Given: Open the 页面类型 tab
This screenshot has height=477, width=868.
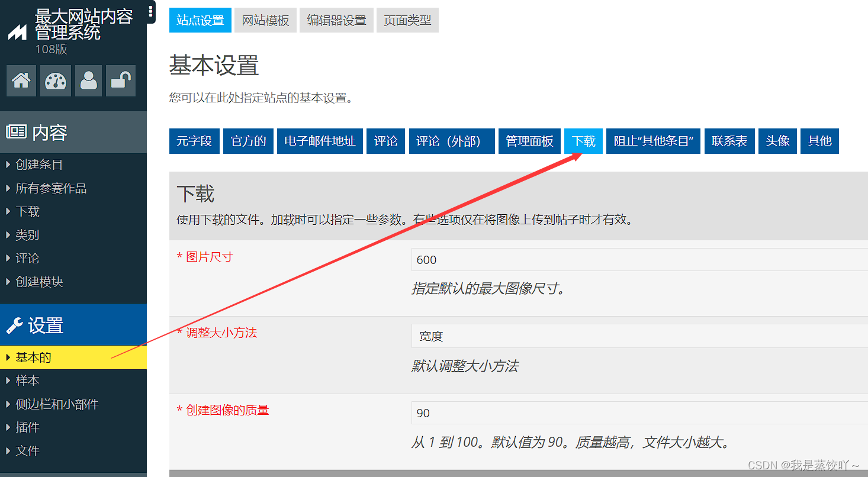Looking at the screenshot, I should pos(407,20).
